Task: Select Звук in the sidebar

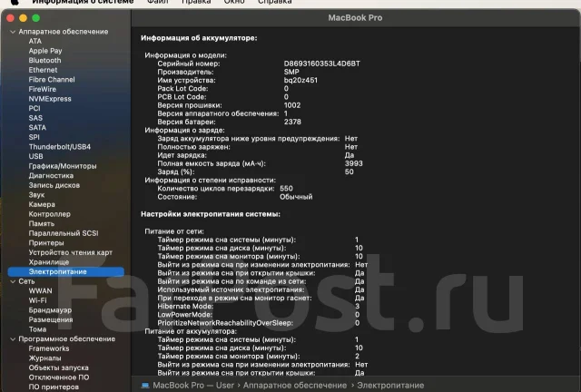Action: click(36, 195)
